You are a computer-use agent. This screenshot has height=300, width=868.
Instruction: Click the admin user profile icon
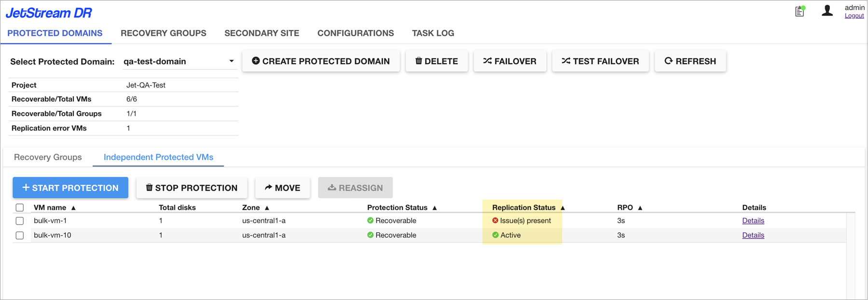coord(827,11)
